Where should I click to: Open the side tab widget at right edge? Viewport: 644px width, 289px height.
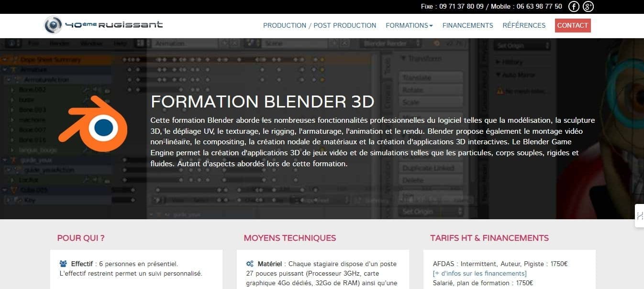pos(639,215)
